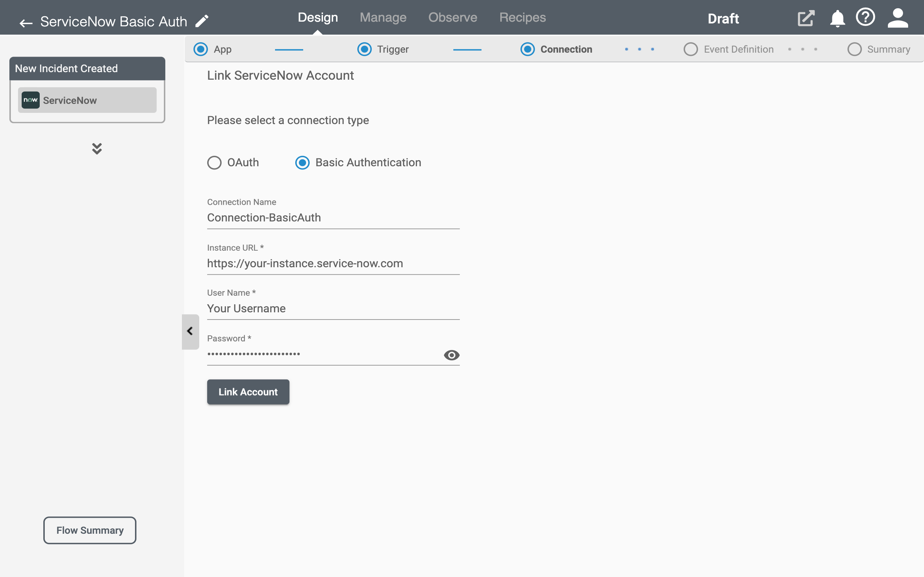924x577 pixels.
Task: Select OAuth connection type radio button
Action: 215,162
